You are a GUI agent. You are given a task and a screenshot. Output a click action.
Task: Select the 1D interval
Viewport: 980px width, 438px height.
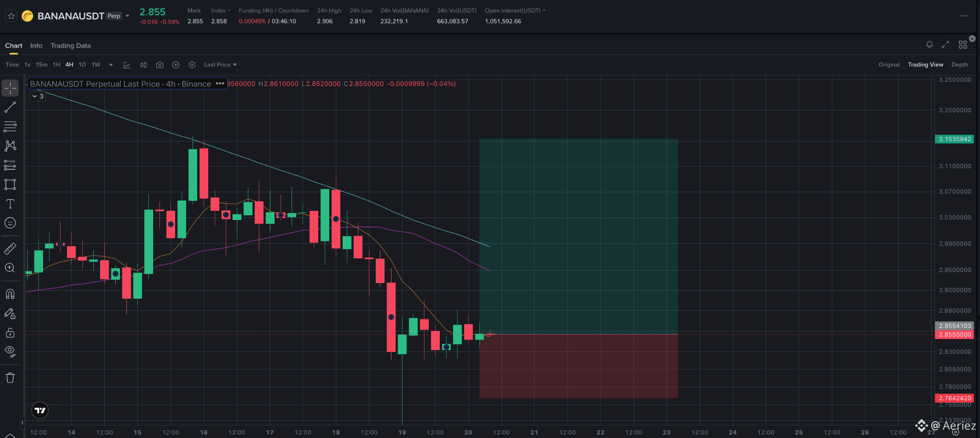82,65
